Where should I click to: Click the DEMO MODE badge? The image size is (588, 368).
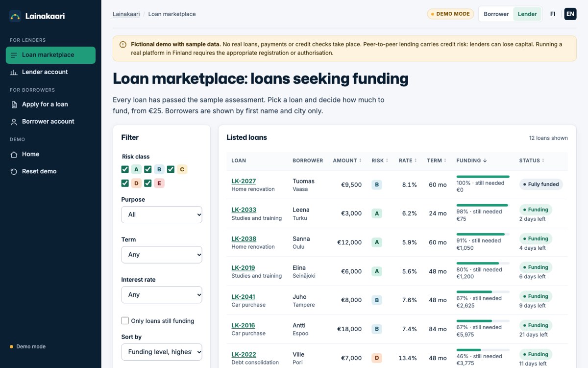click(450, 14)
